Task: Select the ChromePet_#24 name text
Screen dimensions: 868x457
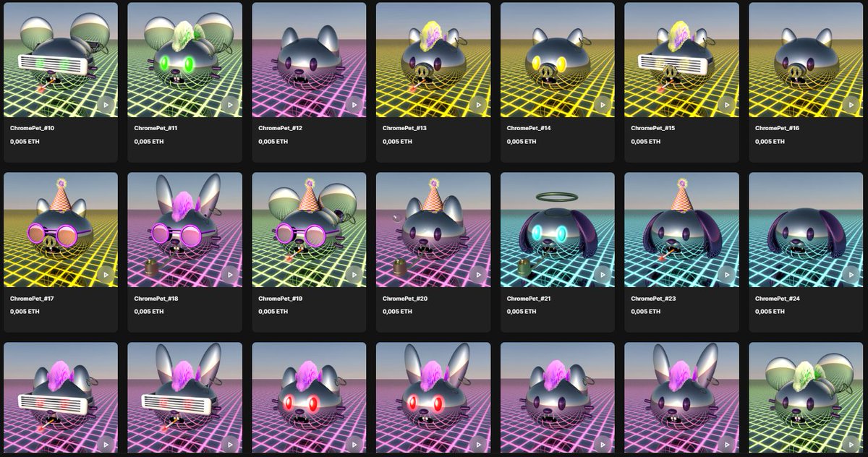Action: click(777, 298)
